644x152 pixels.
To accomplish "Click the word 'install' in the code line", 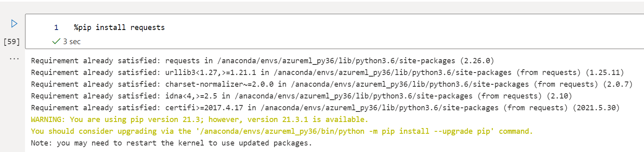I will pos(111,27).
